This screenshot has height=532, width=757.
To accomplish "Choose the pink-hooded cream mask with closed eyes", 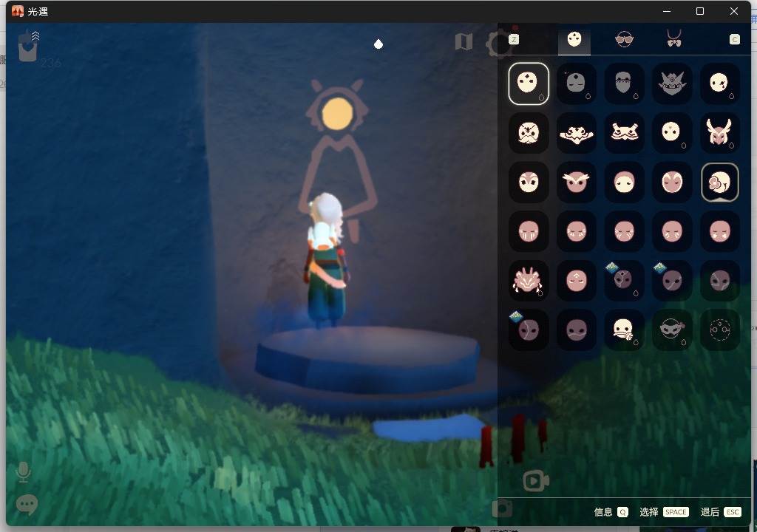I will [x=624, y=183].
